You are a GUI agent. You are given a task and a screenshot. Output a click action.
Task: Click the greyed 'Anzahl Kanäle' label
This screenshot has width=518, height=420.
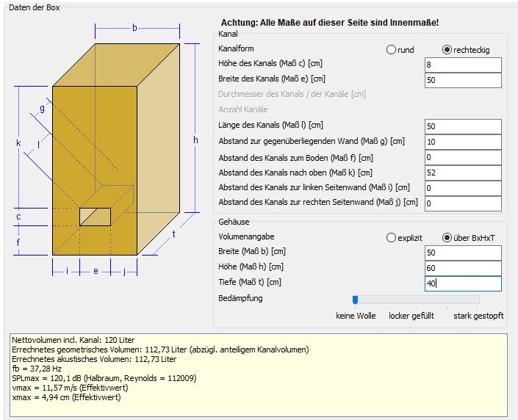(x=242, y=109)
